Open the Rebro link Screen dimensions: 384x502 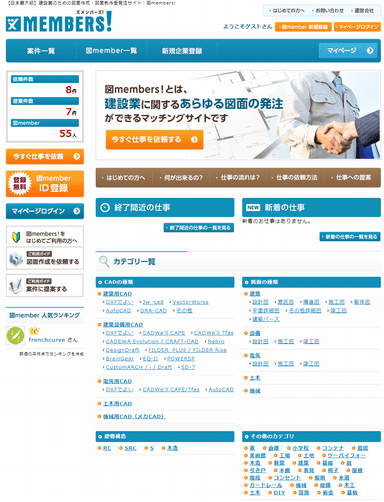pos(216,342)
